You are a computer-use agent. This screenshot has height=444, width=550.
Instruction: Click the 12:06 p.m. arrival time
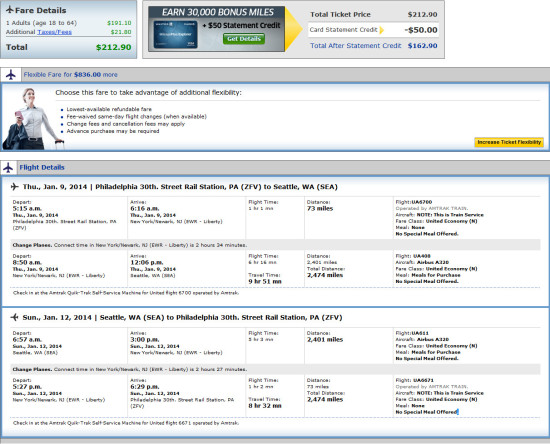[146, 262]
